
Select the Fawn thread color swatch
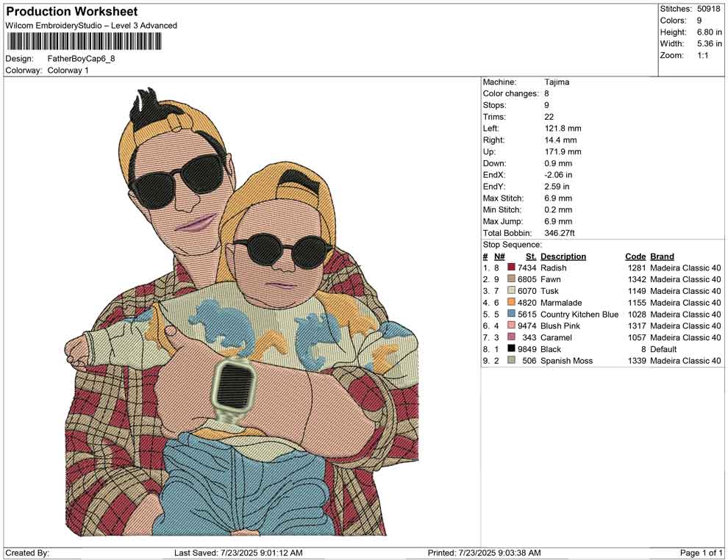(511, 280)
